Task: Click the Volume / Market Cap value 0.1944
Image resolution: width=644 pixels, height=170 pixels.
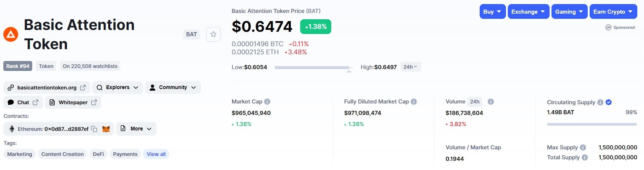Action: [455, 159]
